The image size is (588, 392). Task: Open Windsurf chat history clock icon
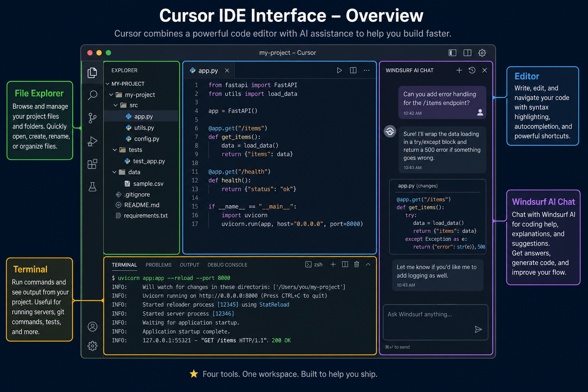472,70
